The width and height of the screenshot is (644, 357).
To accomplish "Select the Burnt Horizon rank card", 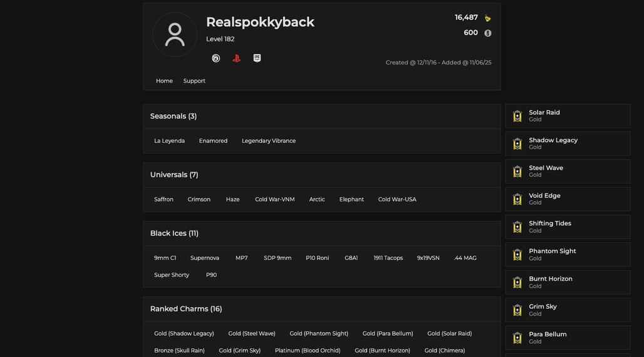I will click(x=568, y=282).
